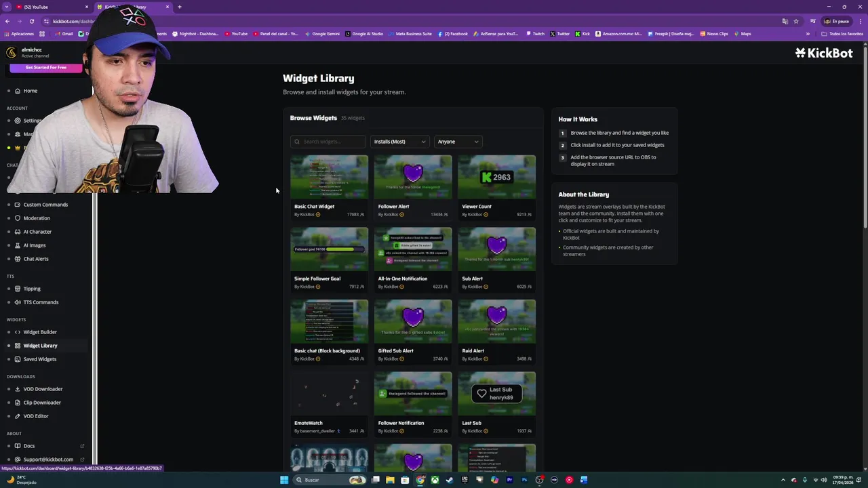Open Photoshop from the taskbar
Viewport: 868px width, 488px height.
(x=524, y=480)
